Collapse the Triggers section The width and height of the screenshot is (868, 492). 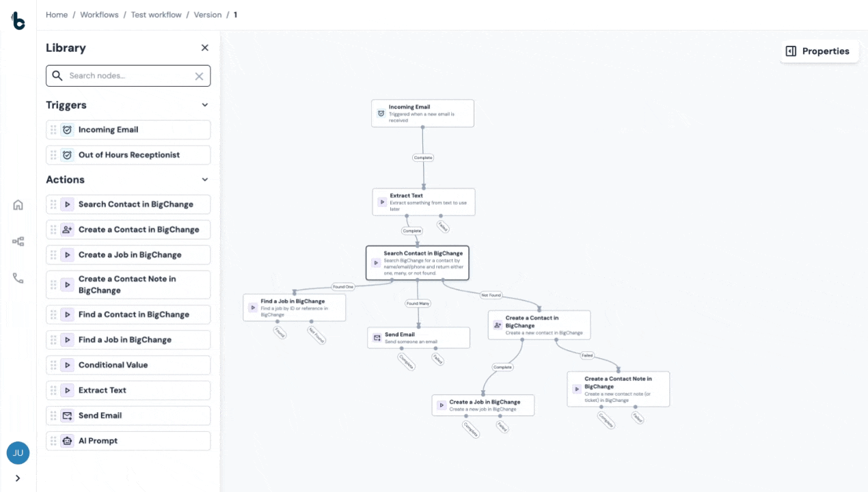204,105
